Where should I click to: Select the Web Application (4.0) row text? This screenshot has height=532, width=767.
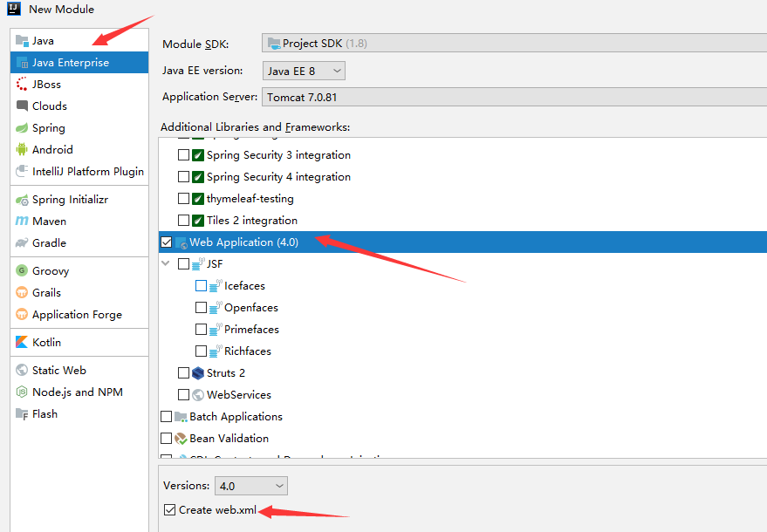243,242
